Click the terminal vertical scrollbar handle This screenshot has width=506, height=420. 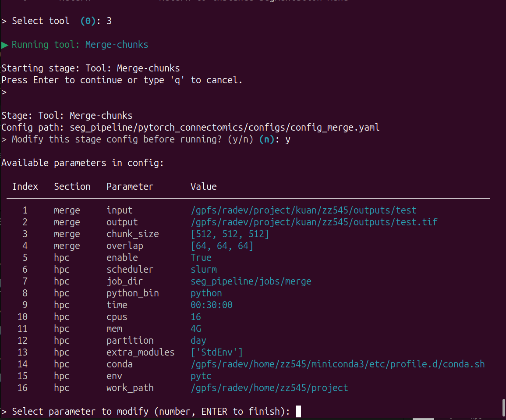pos(503,408)
